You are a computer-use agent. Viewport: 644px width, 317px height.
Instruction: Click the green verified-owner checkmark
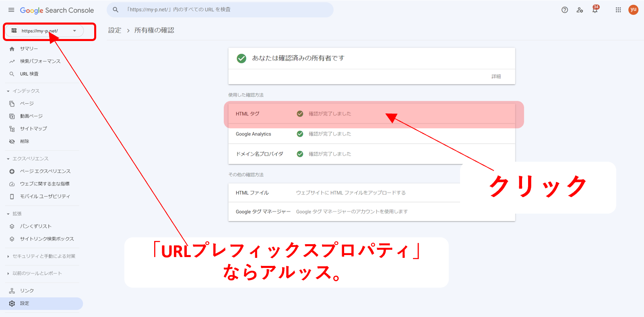tap(242, 58)
